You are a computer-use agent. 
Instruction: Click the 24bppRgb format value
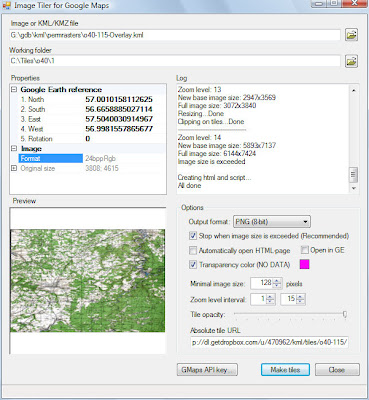pos(101,158)
